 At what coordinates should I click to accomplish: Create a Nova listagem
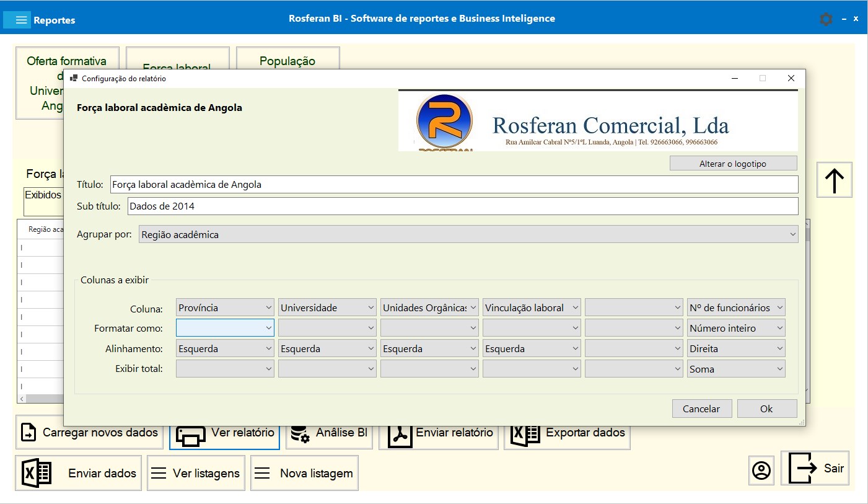pyautogui.click(x=304, y=473)
